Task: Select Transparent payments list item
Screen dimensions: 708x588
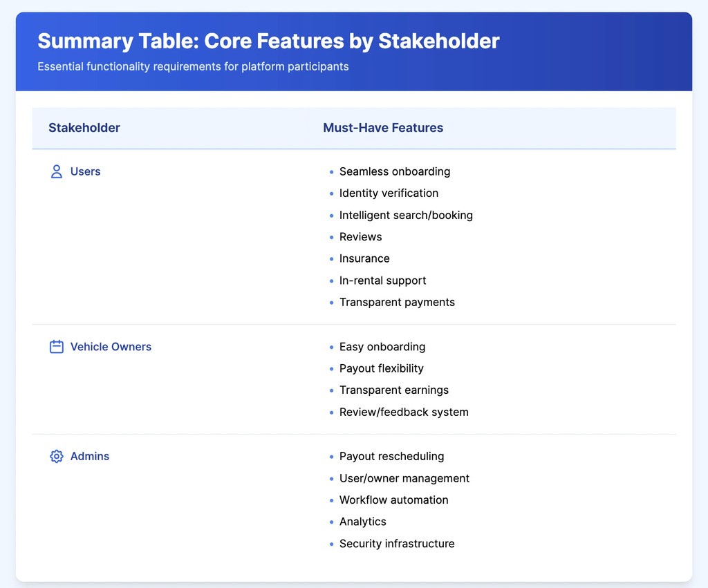Action: coord(397,302)
